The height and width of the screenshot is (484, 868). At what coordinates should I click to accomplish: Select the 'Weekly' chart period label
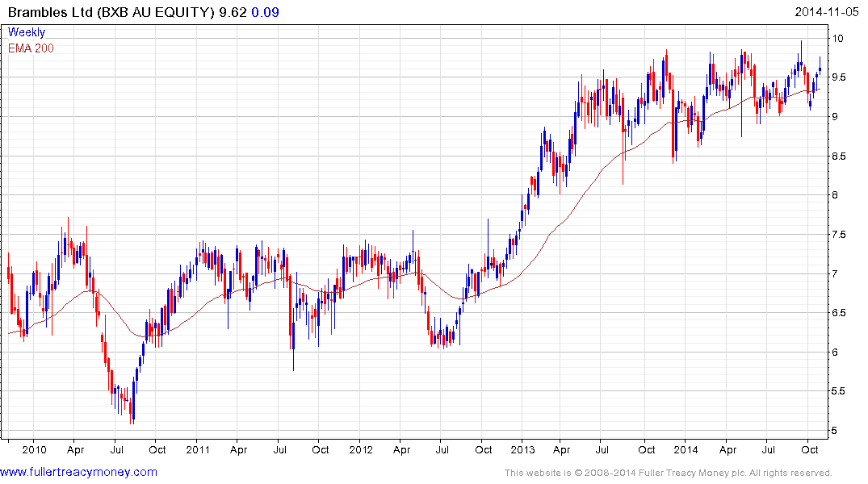[x=27, y=32]
